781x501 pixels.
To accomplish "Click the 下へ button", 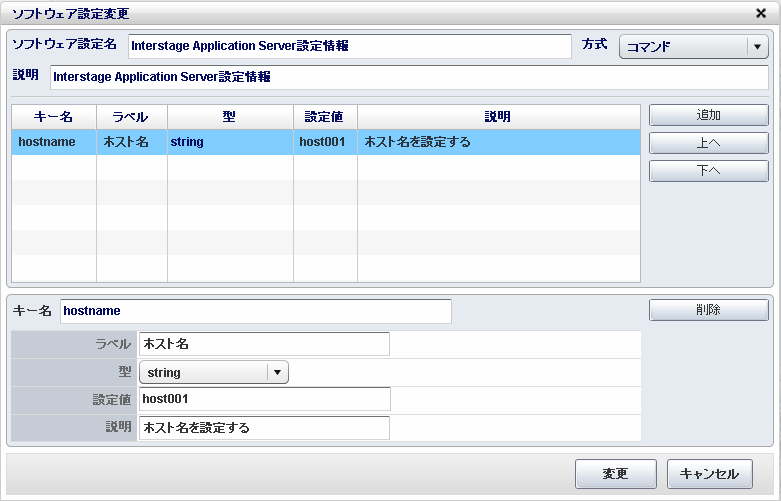I will (x=708, y=171).
